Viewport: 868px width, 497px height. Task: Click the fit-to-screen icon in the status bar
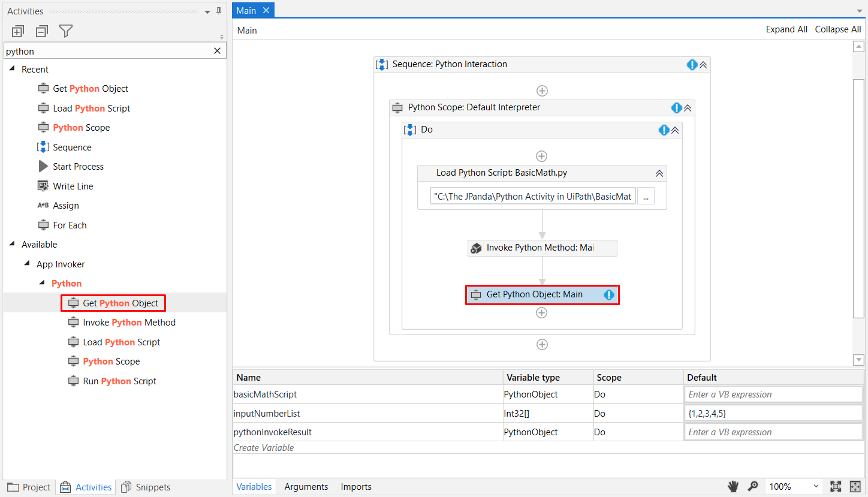pyautogui.click(x=836, y=486)
